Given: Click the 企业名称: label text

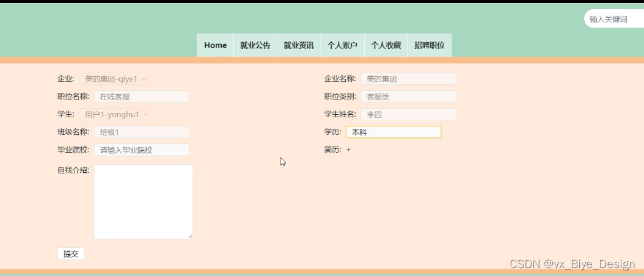Looking at the screenshot, I should pos(340,79).
